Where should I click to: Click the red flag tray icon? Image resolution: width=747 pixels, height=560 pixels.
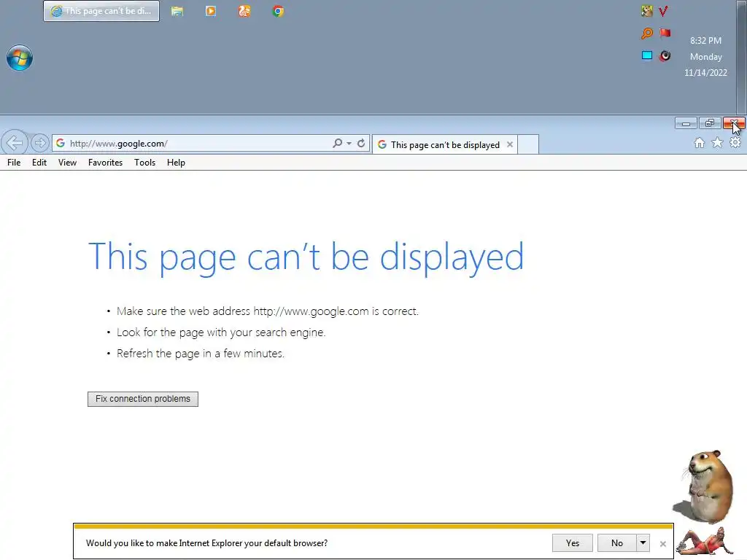click(665, 33)
